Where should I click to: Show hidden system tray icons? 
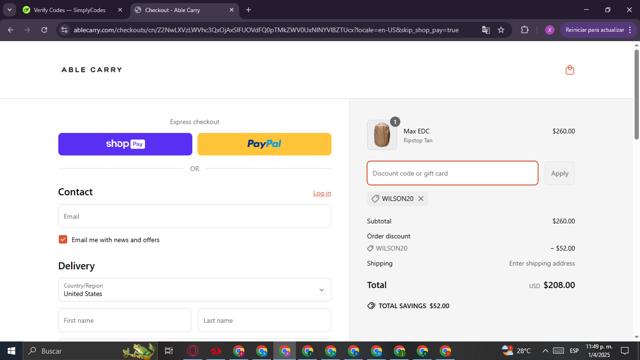pyautogui.click(x=545, y=351)
